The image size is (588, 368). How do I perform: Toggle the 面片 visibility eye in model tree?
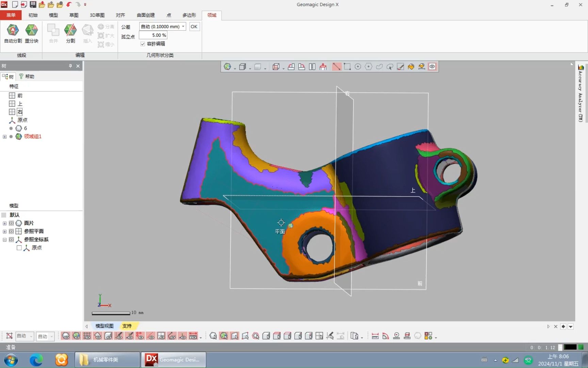11,223
